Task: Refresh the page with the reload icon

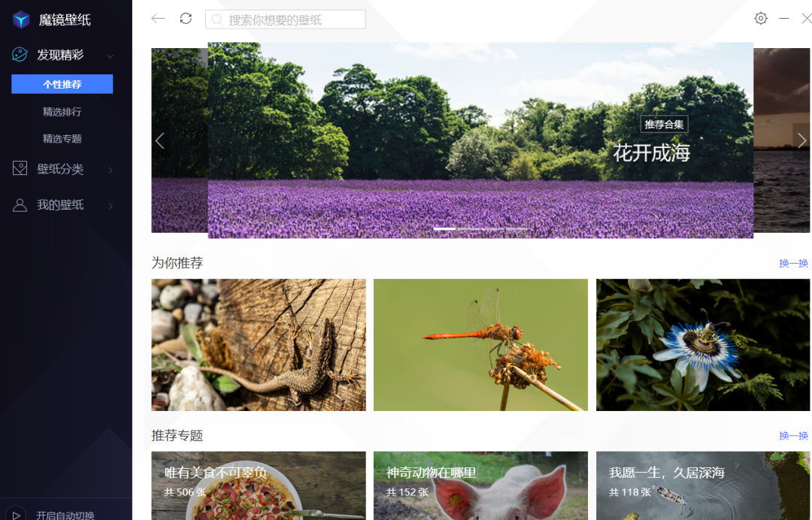Action: click(x=186, y=19)
